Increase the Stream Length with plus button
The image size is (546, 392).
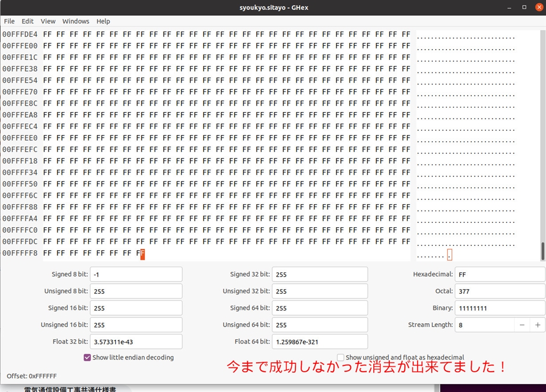click(x=537, y=325)
